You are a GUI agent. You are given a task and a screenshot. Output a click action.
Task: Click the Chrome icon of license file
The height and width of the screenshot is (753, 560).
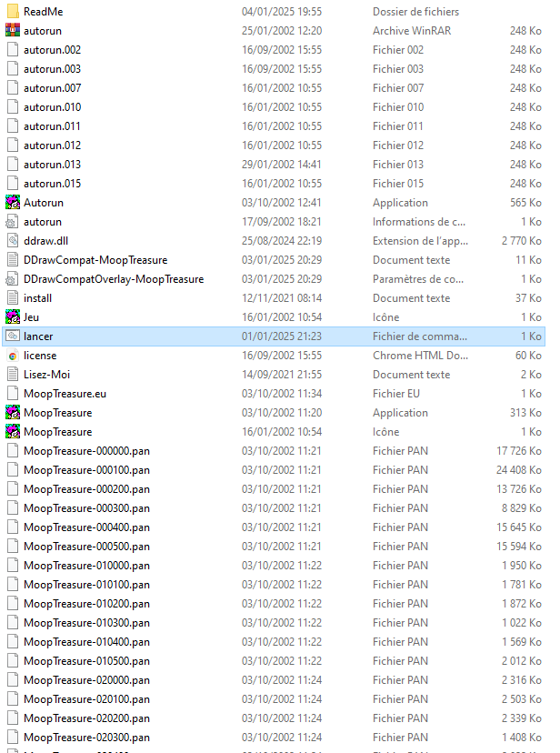click(13, 356)
